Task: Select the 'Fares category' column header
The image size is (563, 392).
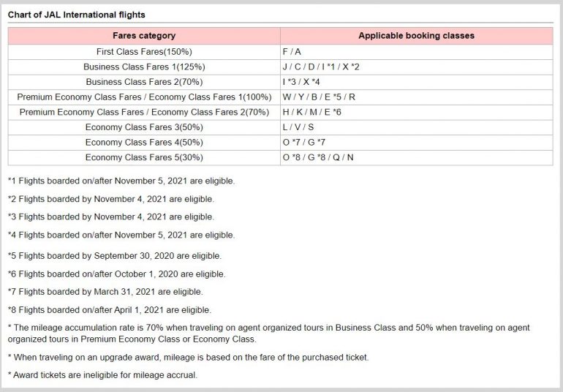Action: [x=144, y=36]
